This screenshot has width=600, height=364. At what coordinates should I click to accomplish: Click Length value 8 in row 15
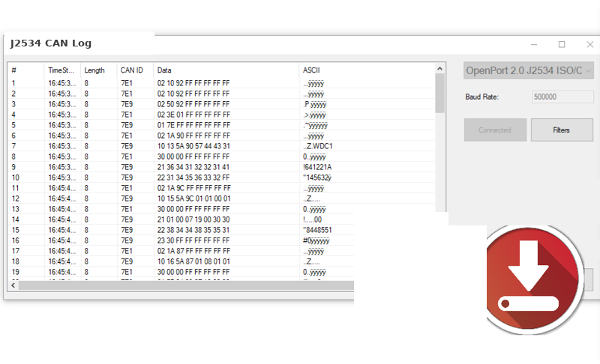tap(86, 230)
